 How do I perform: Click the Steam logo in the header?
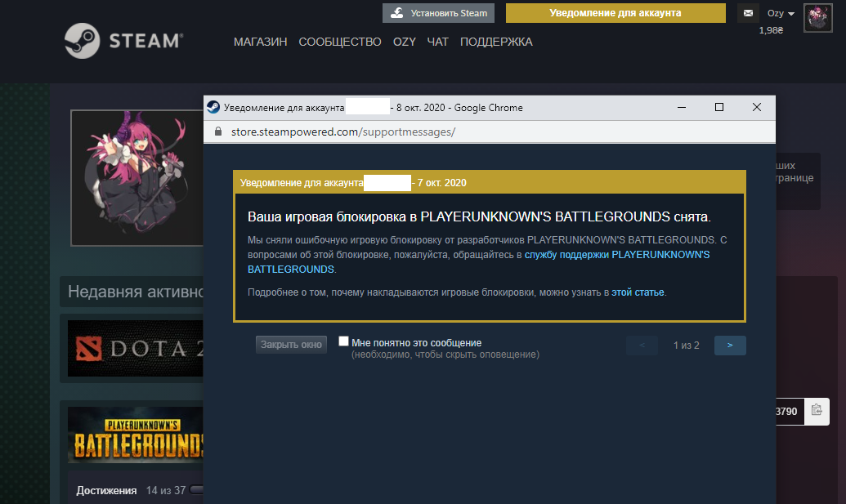click(x=123, y=41)
